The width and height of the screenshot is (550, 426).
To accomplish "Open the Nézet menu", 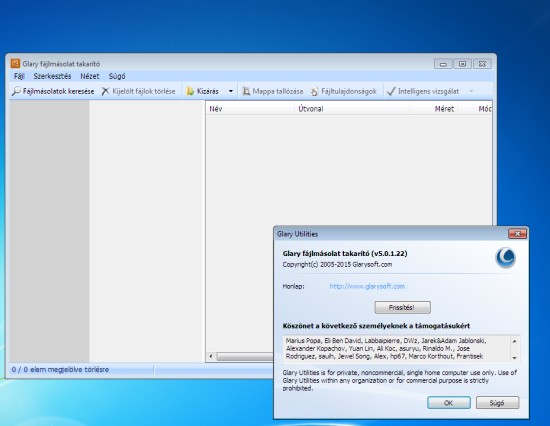I will [x=90, y=76].
